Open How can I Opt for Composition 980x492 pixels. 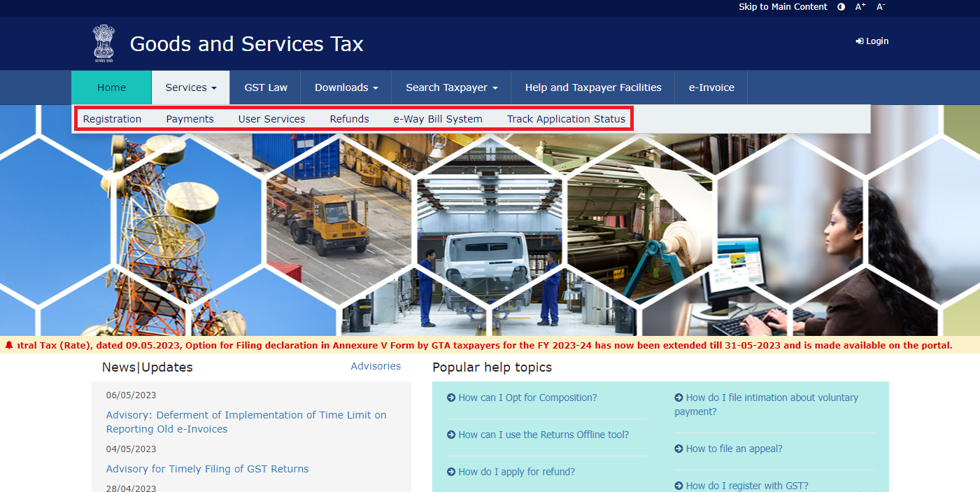[x=527, y=398]
